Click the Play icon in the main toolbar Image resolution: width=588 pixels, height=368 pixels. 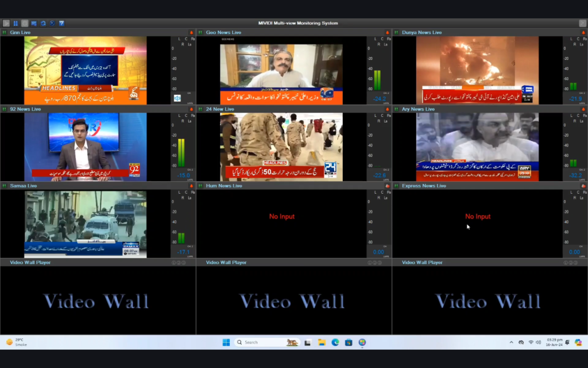(x=7, y=23)
